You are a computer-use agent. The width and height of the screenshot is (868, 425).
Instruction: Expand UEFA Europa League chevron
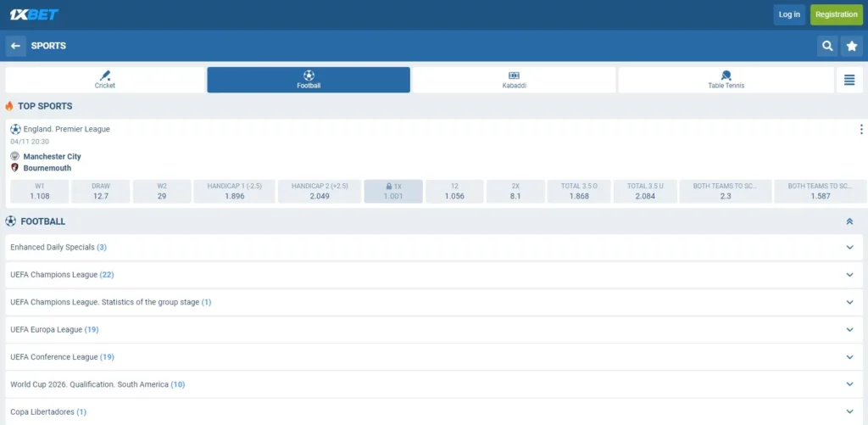(849, 329)
